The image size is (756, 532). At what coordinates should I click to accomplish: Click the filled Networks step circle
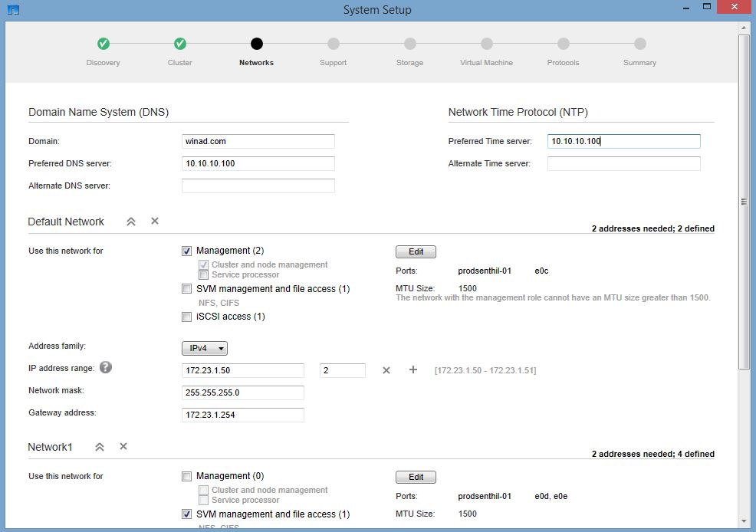point(257,44)
